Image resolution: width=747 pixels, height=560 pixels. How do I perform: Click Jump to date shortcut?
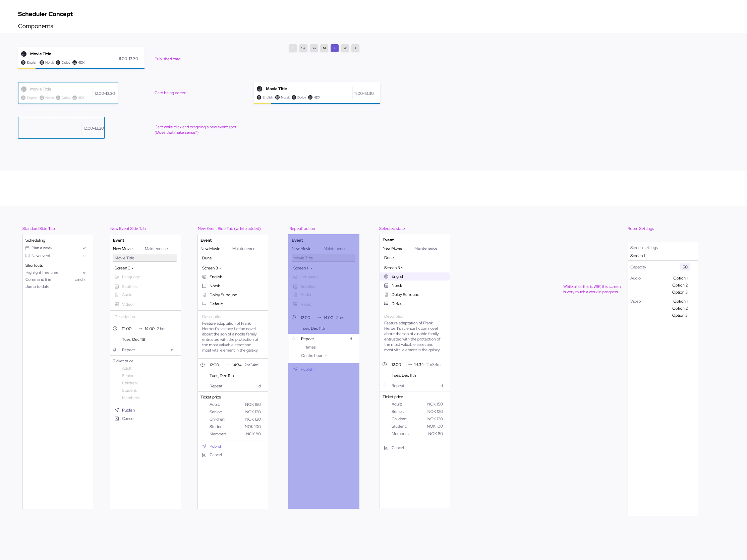(x=37, y=287)
